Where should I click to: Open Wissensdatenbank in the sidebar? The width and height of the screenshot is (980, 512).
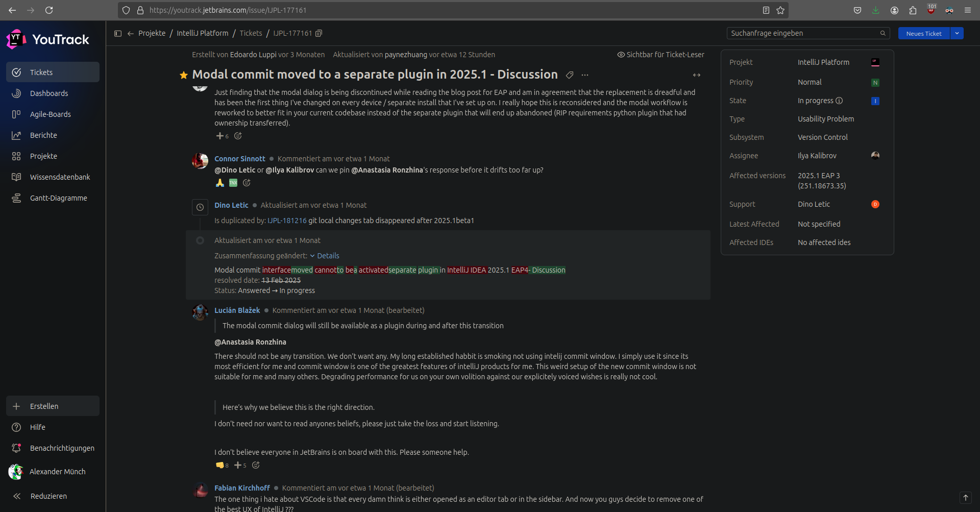click(53, 177)
